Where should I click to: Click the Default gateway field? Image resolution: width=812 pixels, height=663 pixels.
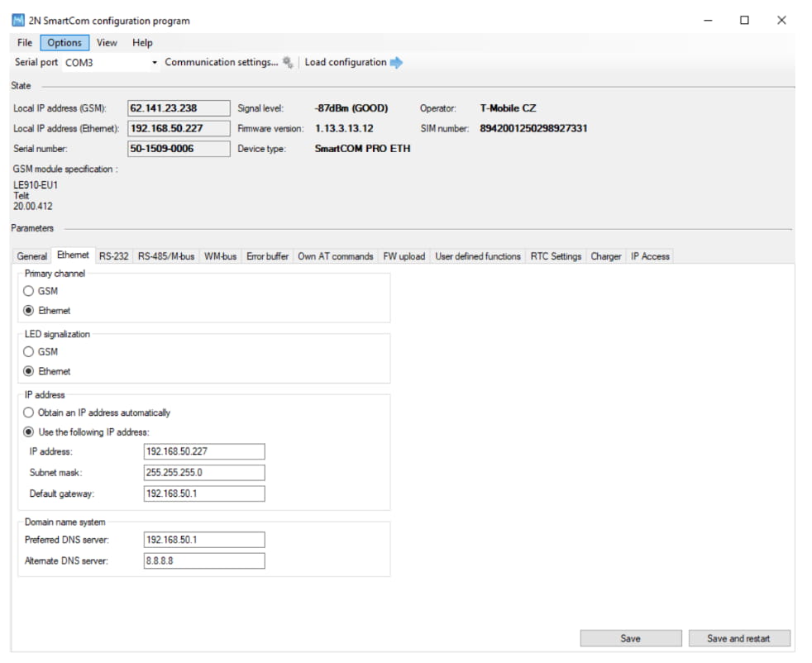click(x=204, y=494)
